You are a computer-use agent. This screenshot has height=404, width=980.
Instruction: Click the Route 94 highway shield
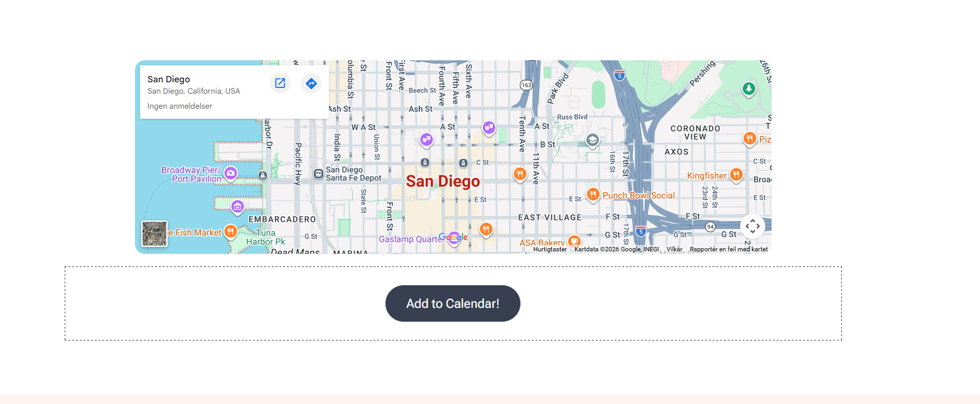point(710,226)
